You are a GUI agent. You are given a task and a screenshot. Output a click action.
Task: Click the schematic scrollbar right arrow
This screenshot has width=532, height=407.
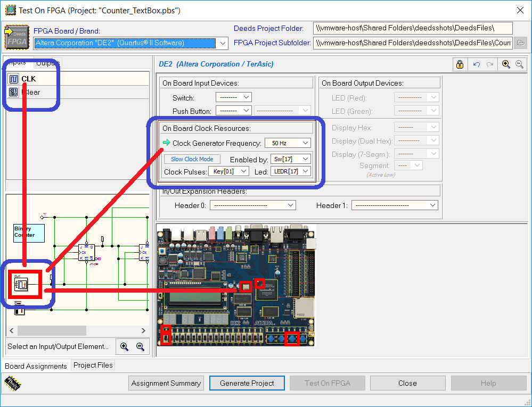click(143, 330)
